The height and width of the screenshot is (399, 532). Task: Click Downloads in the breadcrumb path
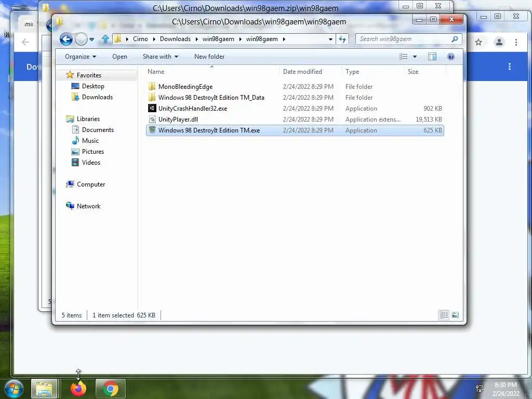(175, 39)
